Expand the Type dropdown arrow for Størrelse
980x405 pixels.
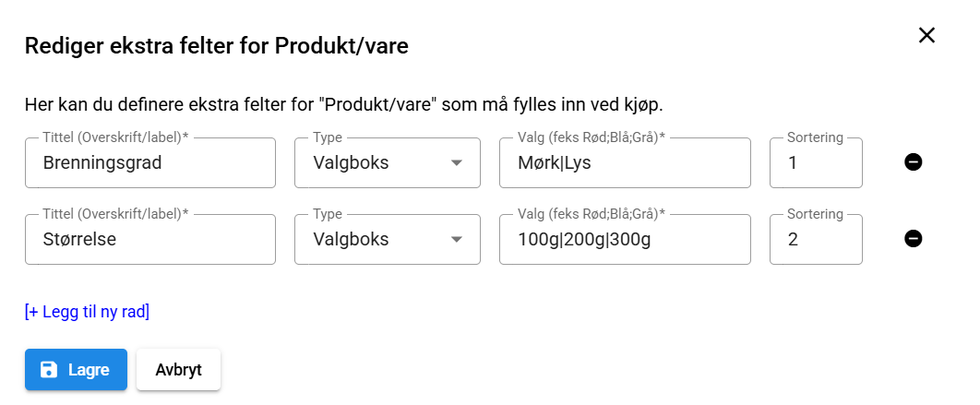point(456,240)
